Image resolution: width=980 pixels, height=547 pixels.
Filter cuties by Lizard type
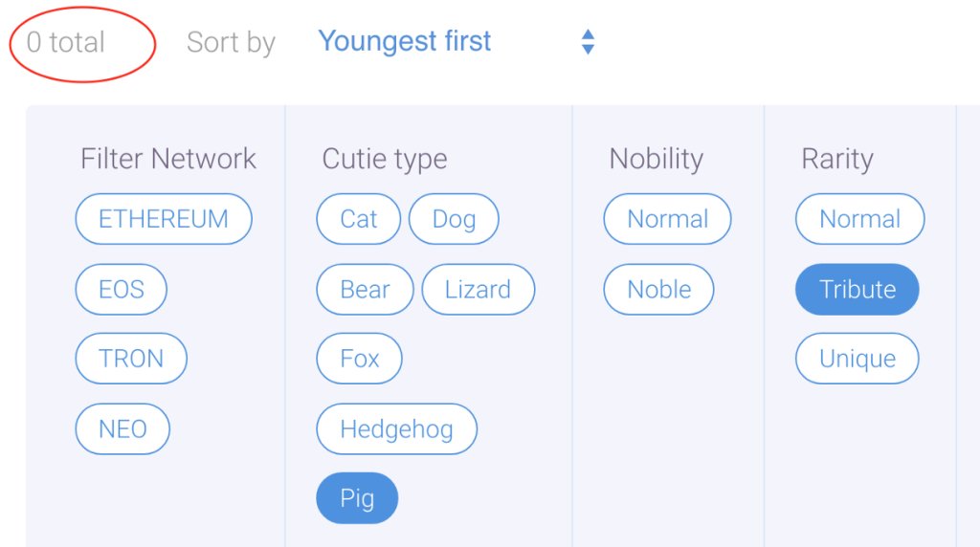pos(478,289)
